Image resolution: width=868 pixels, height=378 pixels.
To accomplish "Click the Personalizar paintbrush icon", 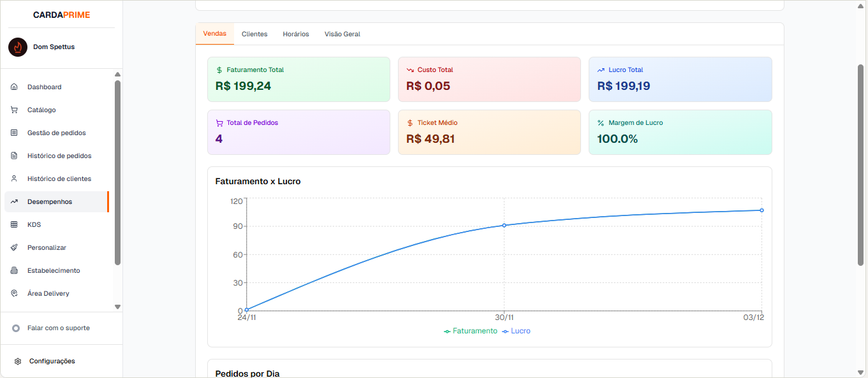I will (x=14, y=247).
